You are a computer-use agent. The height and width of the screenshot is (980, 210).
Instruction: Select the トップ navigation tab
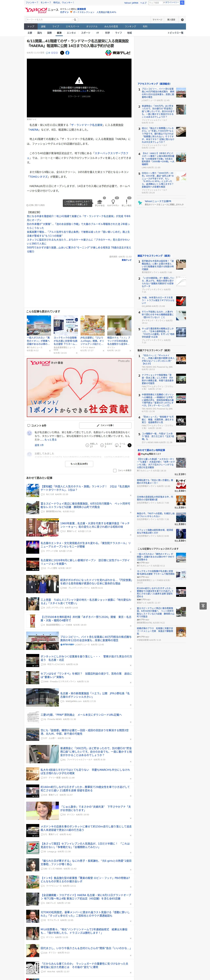coord(31,27)
